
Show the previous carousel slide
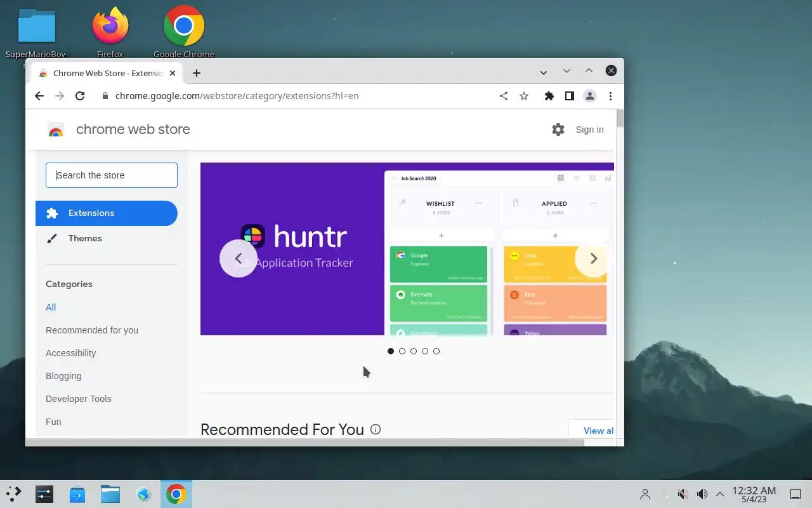[239, 258]
